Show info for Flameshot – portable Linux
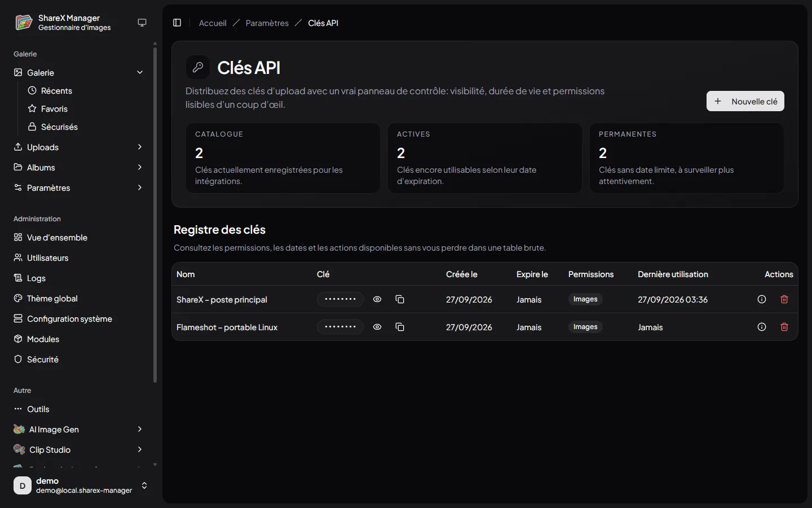812x508 pixels. pos(762,327)
